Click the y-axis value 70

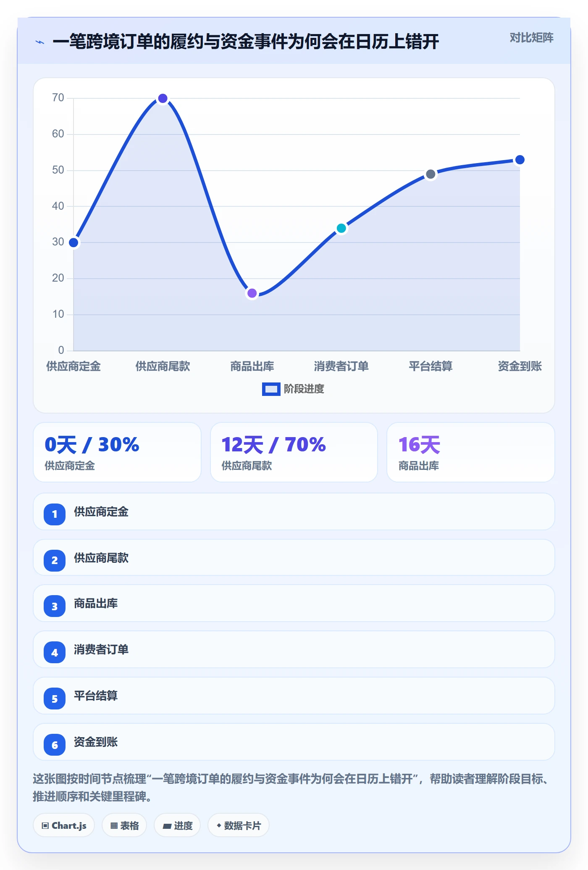tap(58, 98)
